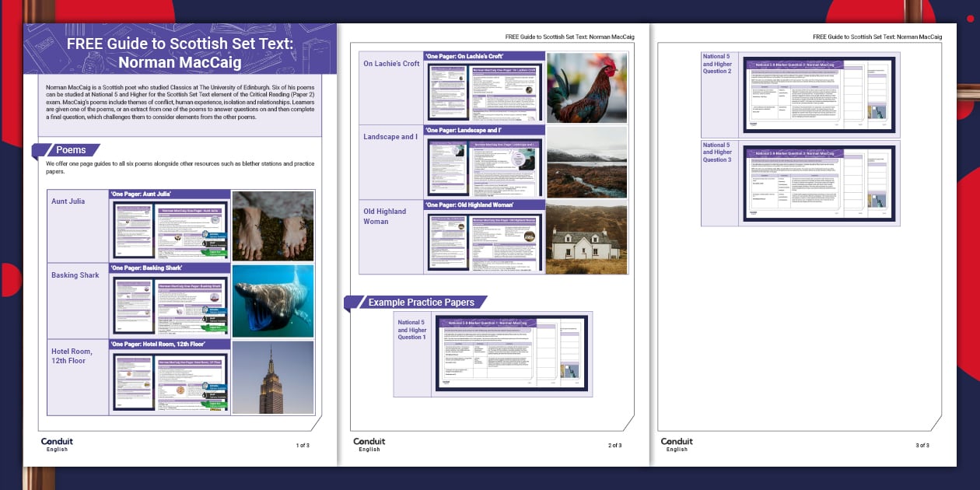
Task: Click the Highland stream photo for Landscape and I
Action: 586,162
